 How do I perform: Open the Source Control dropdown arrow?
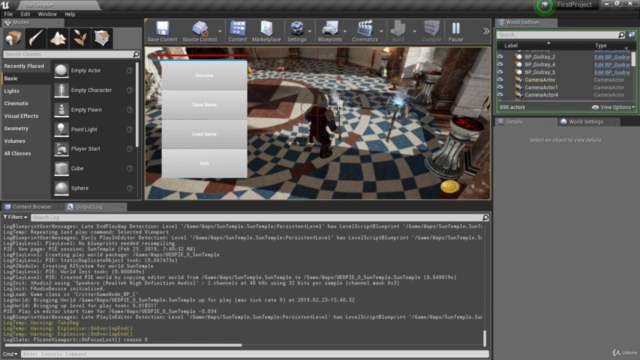(x=220, y=31)
